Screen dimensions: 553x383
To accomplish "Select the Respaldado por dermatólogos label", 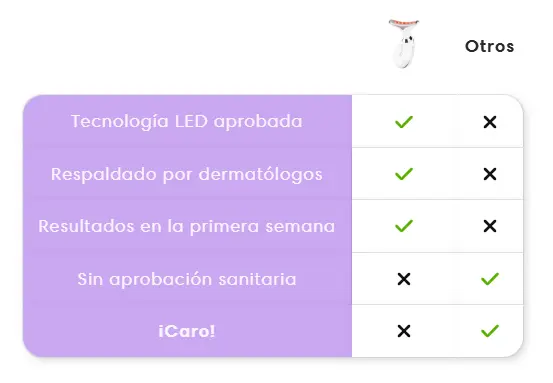I will click(187, 175).
